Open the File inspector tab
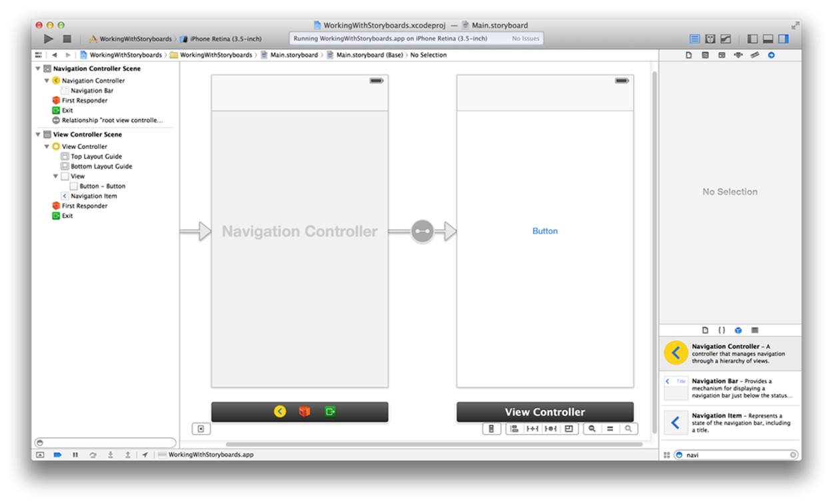The image size is (833, 504). pos(689,55)
